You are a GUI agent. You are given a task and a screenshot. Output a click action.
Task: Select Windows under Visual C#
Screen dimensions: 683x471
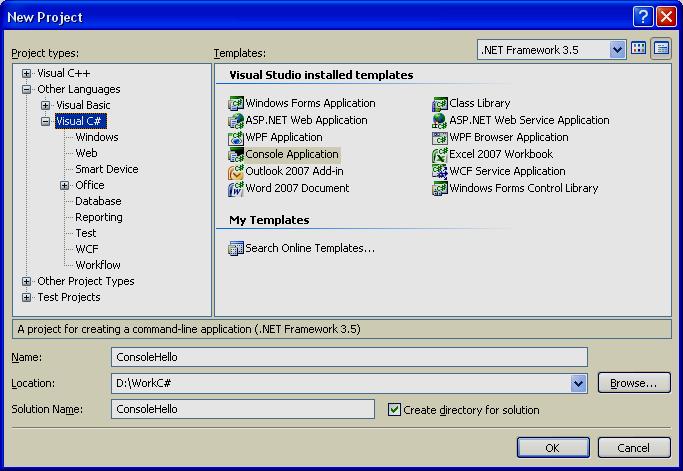[x=97, y=137]
